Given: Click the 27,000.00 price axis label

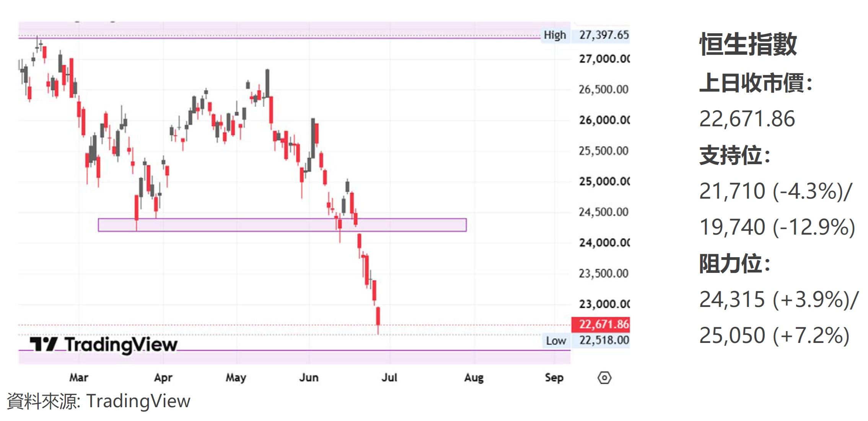Looking at the screenshot, I should [604, 59].
